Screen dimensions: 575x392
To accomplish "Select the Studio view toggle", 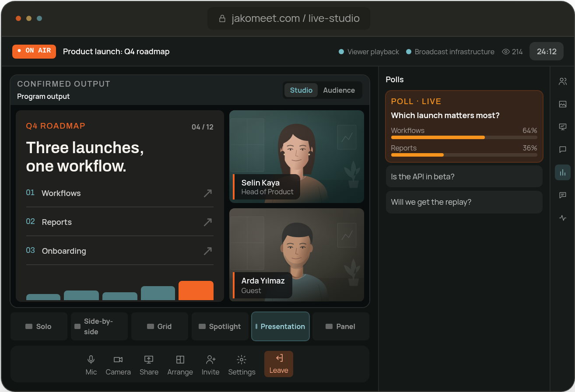I will [x=301, y=90].
